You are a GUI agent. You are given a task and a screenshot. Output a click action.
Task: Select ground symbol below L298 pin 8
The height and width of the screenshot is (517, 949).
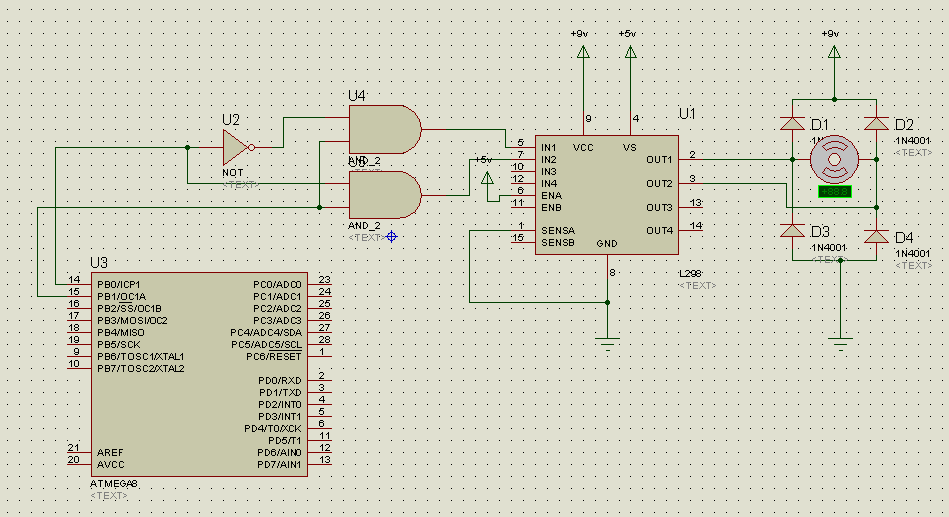(607, 344)
